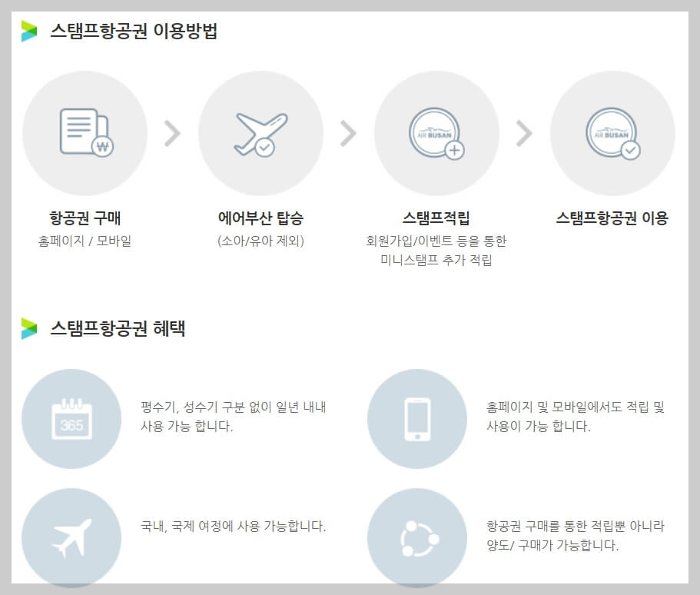Click the 스탬프적립 Air Busan stamp icon
Viewport: 700px width, 595px height.
(x=436, y=131)
